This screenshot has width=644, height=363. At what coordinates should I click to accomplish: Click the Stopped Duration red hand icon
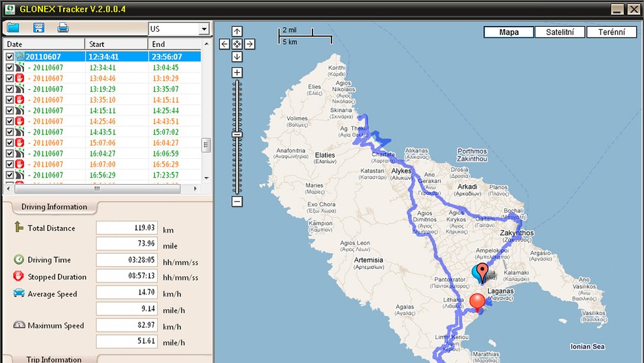(x=18, y=275)
